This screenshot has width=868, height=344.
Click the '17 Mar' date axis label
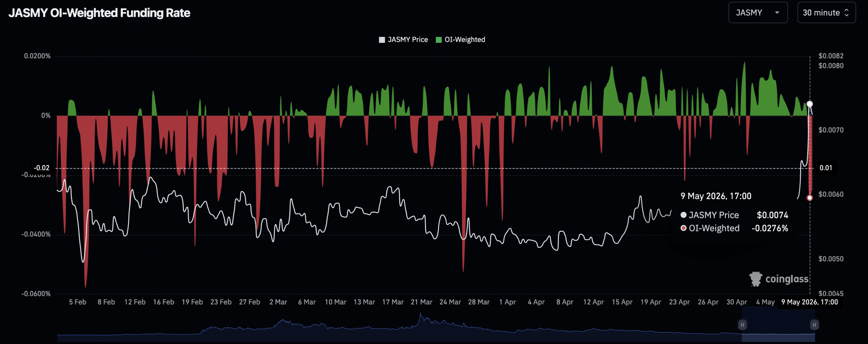pyautogui.click(x=393, y=302)
